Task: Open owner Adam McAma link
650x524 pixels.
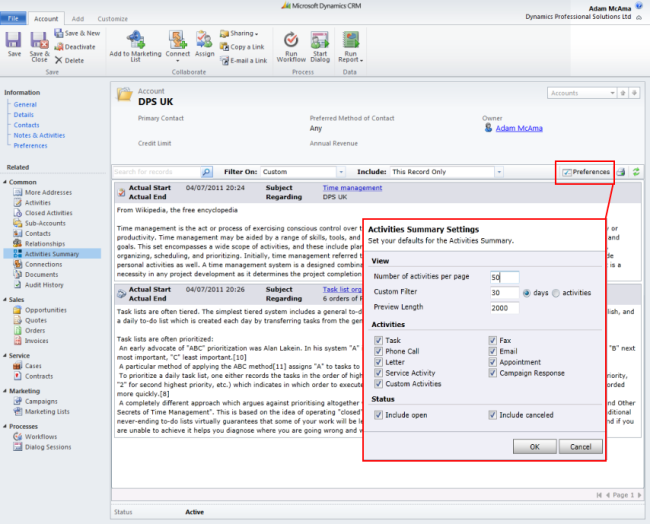Action: [519, 129]
